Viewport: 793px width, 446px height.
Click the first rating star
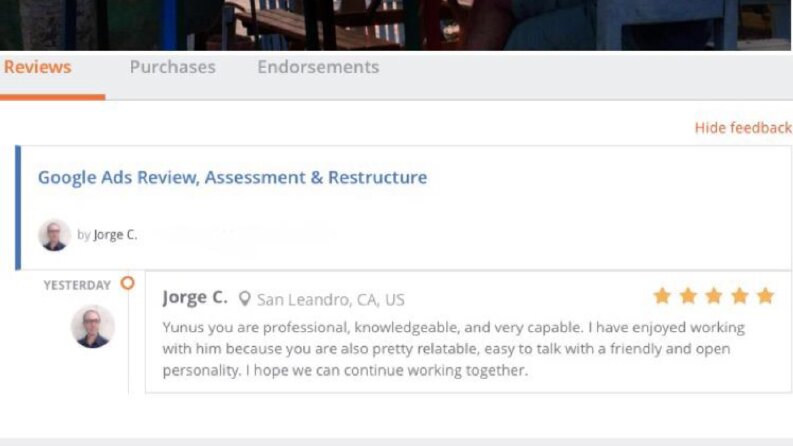(x=662, y=296)
